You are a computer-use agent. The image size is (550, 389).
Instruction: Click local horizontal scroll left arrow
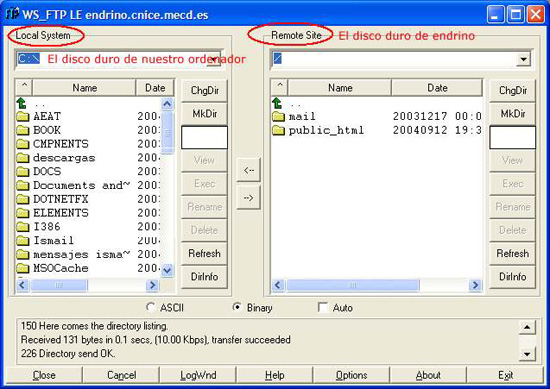pos(22,285)
